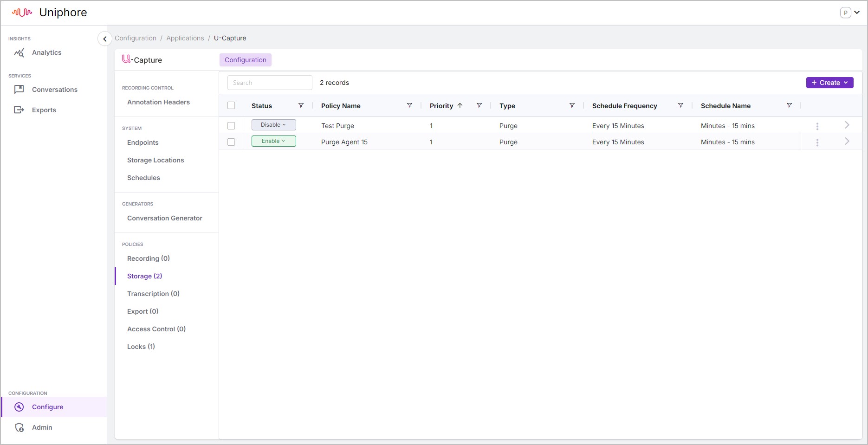868x445 pixels.
Task: Collapse sidebar with the back arrow
Action: [105, 39]
